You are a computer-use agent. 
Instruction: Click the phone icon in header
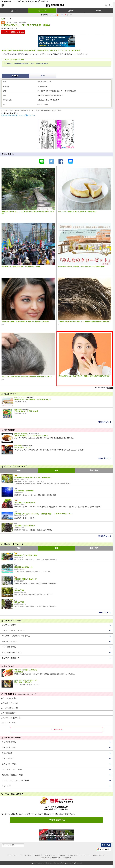coord(106,5)
